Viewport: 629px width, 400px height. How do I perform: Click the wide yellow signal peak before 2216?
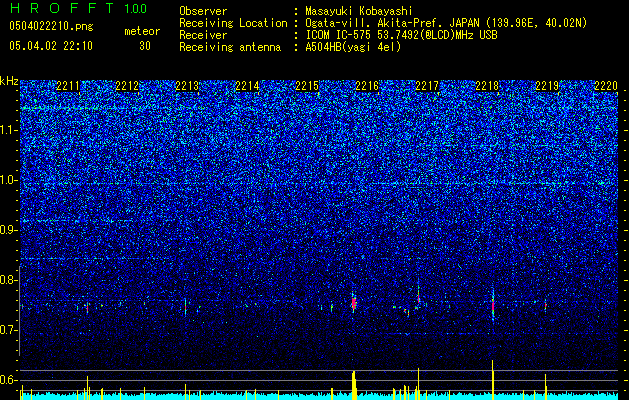coord(354,385)
